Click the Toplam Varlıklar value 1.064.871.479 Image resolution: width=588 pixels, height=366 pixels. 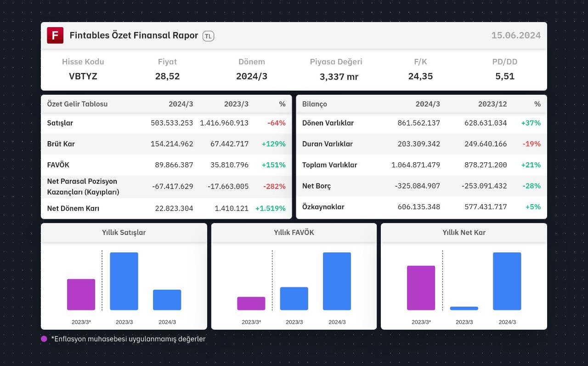click(416, 165)
